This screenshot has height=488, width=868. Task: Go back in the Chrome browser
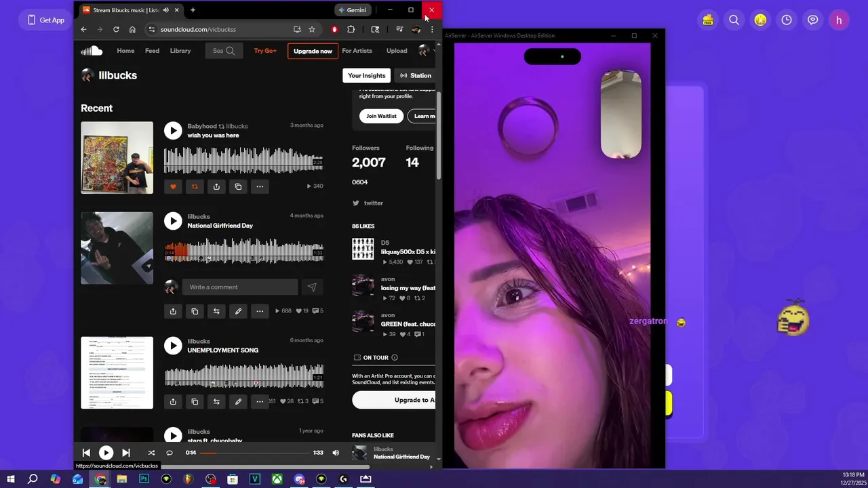[83, 29]
